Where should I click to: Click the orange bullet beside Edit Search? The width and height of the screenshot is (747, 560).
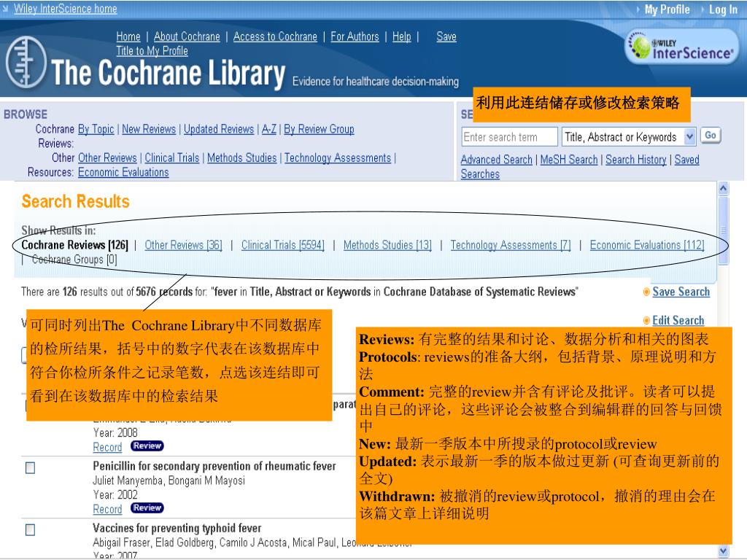pos(646,321)
